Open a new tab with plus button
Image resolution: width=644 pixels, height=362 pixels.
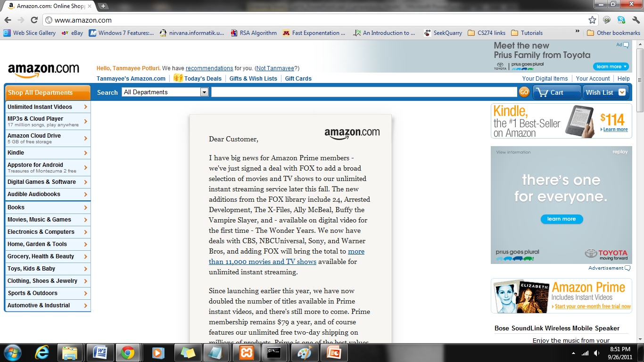pyautogui.click(x=103, y=6)
